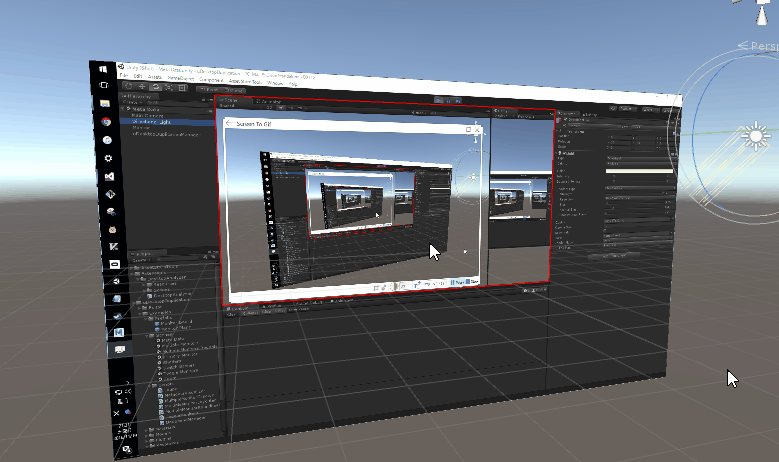Open the File menu
779x462 pixels.
click(x=124, y=75)
